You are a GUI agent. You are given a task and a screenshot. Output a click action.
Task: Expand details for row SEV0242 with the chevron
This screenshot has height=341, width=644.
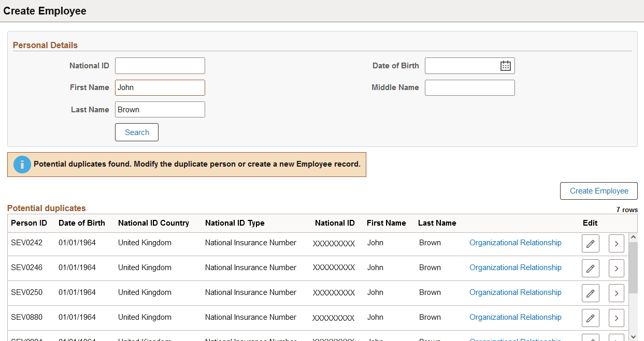616,243
